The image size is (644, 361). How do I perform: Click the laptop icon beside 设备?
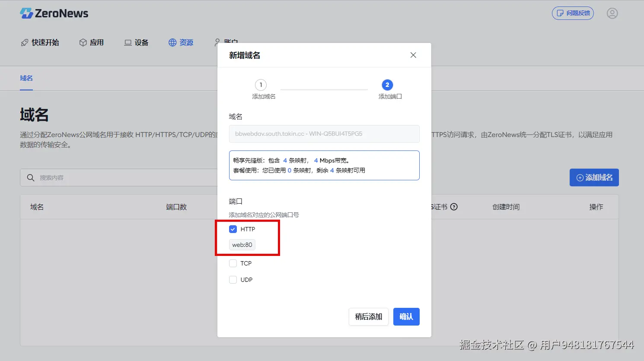(x=128, y=42)
